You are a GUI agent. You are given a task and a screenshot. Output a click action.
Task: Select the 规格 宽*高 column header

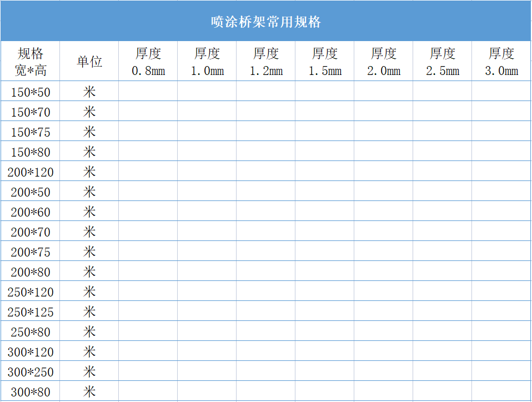[x=31, y=60]
